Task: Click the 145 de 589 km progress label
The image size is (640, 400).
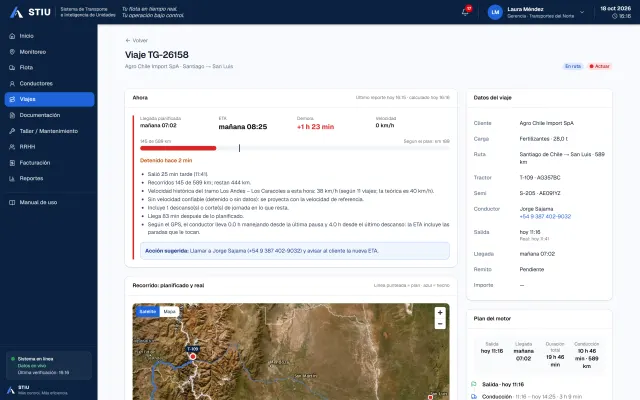Action: (x=156, y=141)
